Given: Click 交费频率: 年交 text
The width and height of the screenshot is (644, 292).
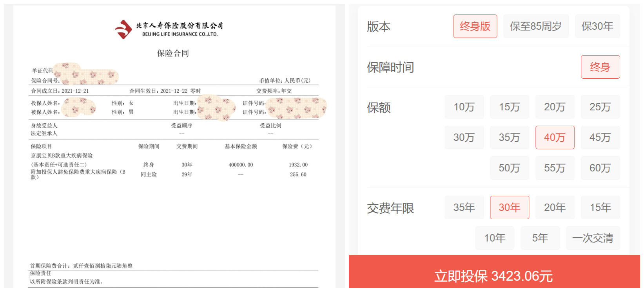Looking at the screenshot, I should point(274,91).
